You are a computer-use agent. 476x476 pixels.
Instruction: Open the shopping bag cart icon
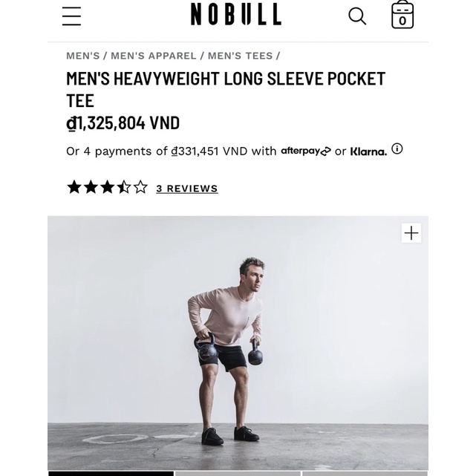click(402, 15)
